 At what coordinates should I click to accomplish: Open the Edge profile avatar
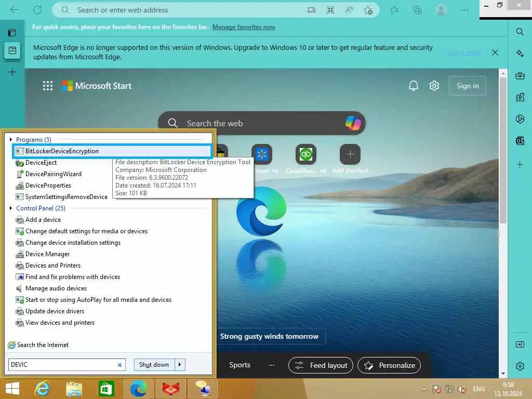tap(441, 10)
